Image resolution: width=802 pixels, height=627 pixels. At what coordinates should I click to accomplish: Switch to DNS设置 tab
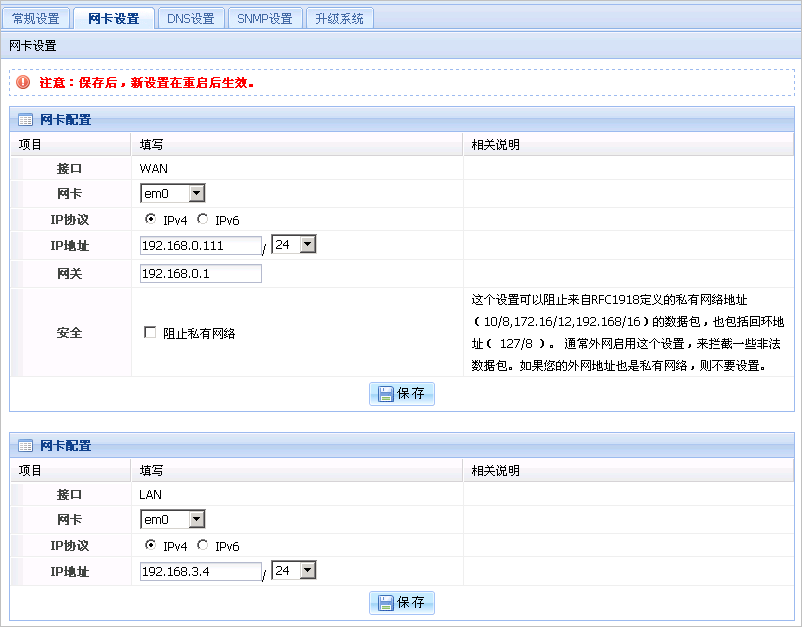pyautogui.click(x=191, y=19)
